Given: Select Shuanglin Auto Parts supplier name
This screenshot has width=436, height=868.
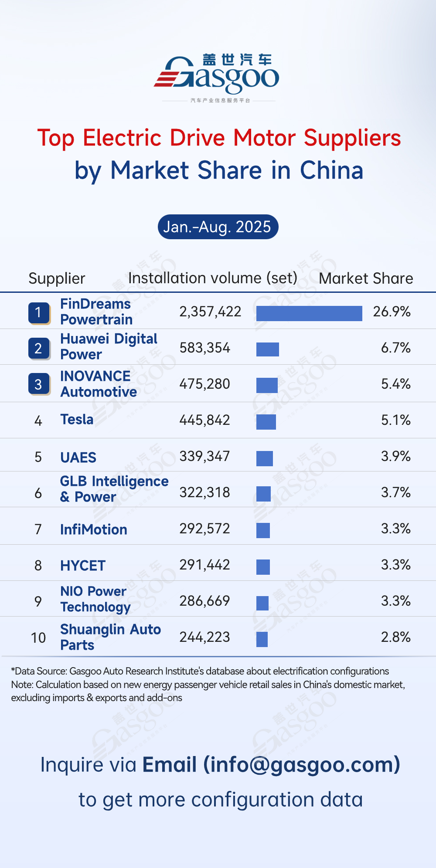Looking at the screenshot, I should coord(110,637).
